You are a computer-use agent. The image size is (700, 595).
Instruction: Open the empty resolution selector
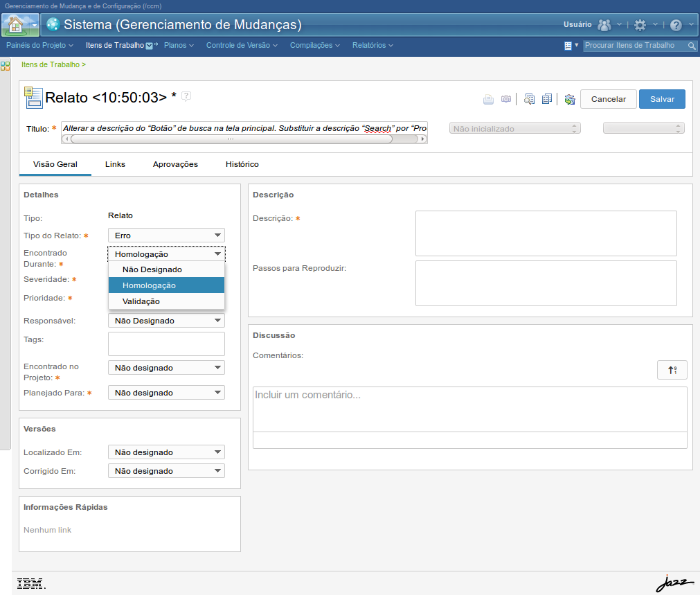643,129
